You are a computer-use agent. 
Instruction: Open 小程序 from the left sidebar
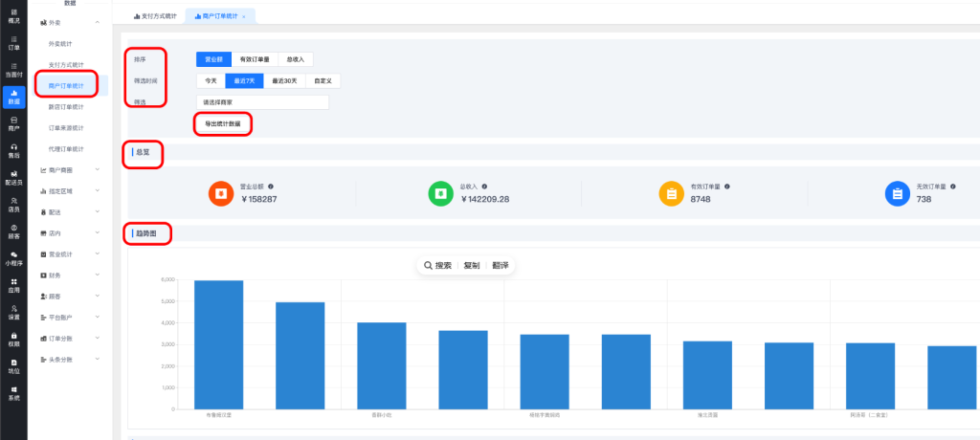[x=13, y=257]
